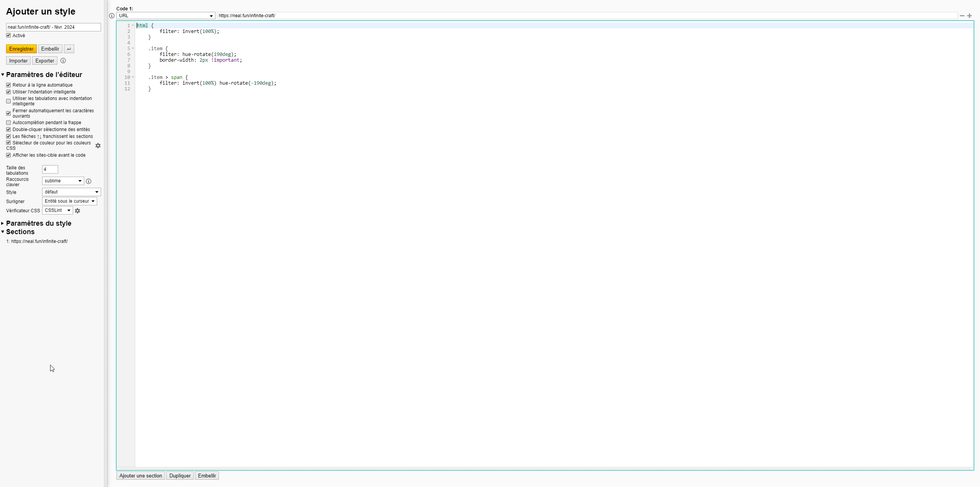Expand the Paramètres du style section

pos(3,223)
